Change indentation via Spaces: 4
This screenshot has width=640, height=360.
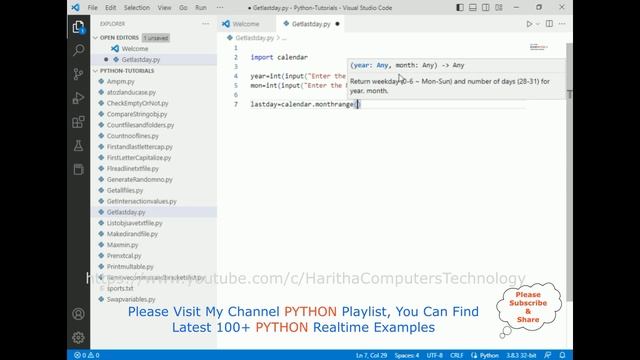tap(407, 356)
